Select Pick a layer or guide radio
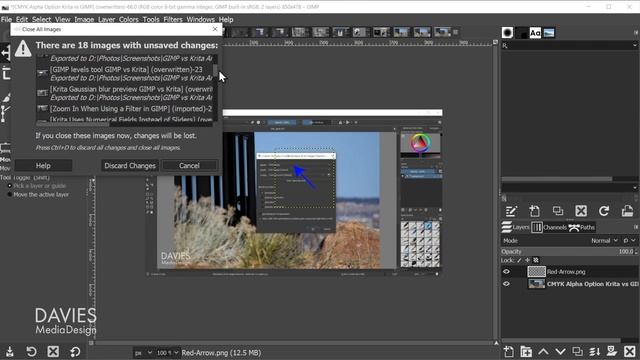This screenshot has height=360, width=640. (10, 186)
